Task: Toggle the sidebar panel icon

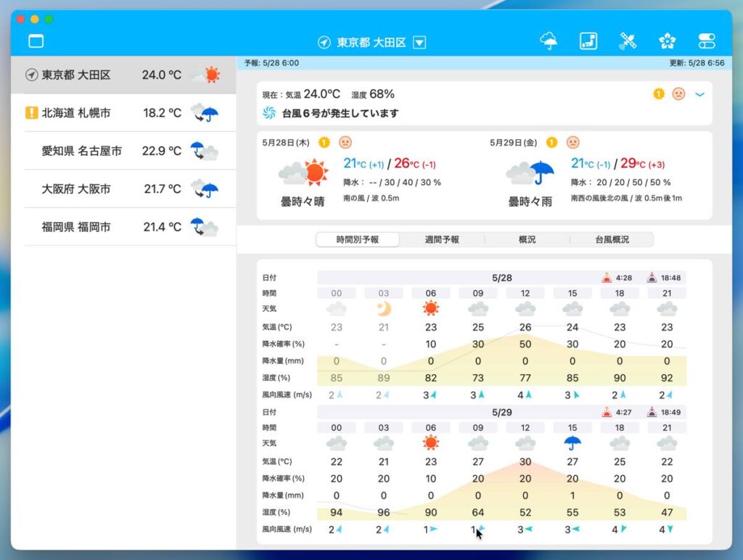Action: (x=36, y=41)
